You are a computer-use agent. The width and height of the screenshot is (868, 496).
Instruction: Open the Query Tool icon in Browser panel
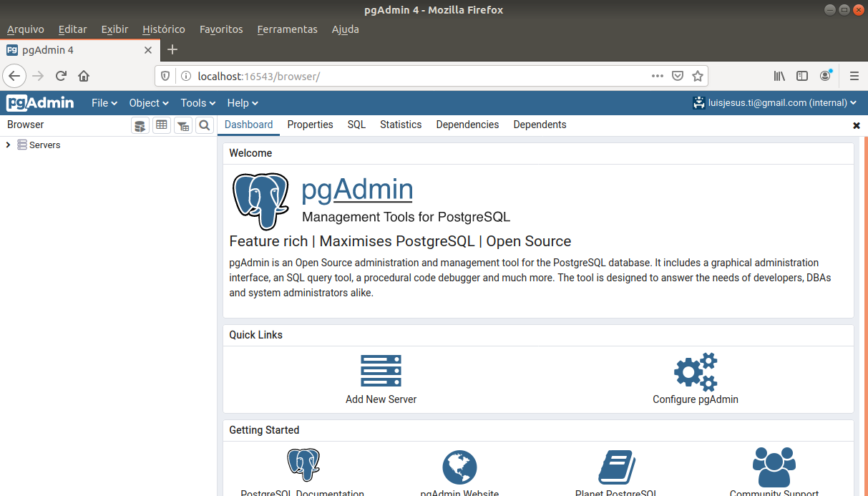[140, 125]
